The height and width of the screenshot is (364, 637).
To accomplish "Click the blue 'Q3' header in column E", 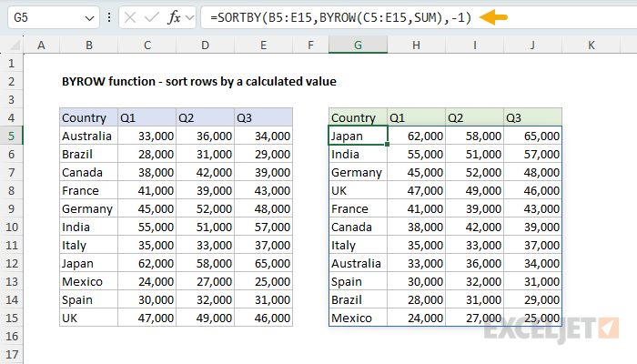I will click(x=263, y=117).
